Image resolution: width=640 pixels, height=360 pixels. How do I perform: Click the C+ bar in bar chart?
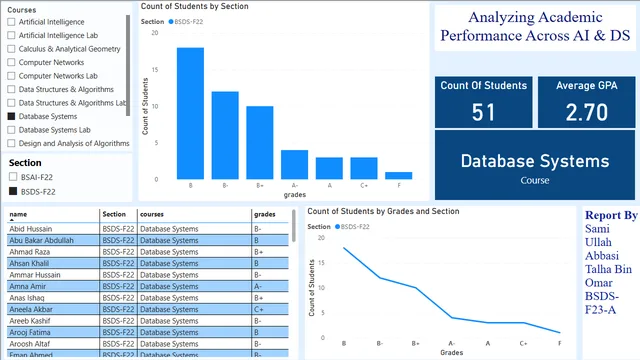click(x=364, y=168)
